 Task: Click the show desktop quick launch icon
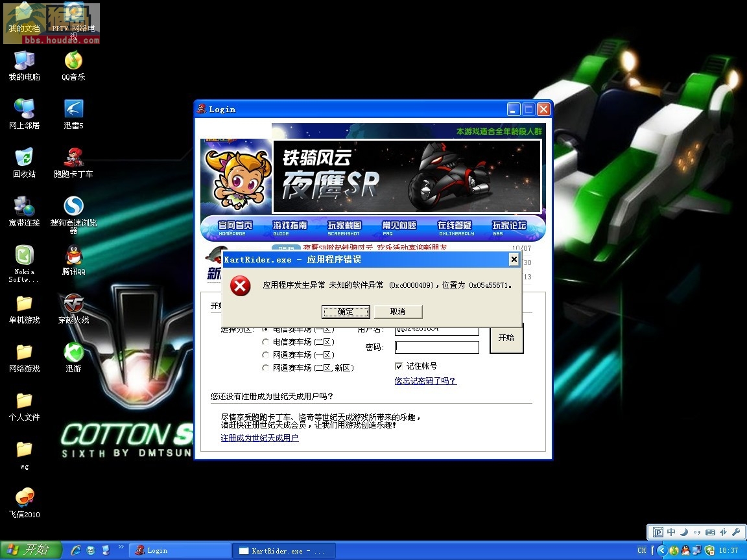(x=106, y=550)
